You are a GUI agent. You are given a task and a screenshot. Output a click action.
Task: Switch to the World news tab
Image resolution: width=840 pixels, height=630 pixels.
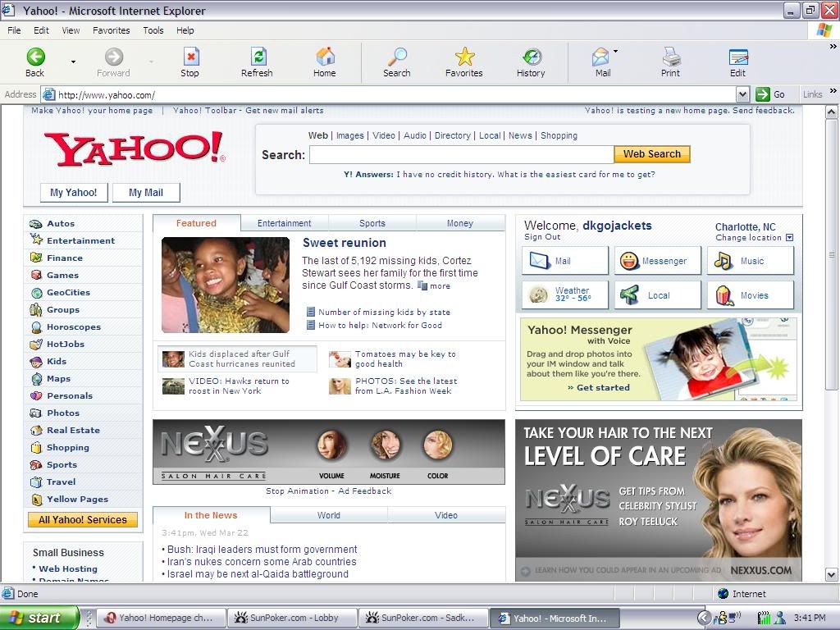point(328,515)
